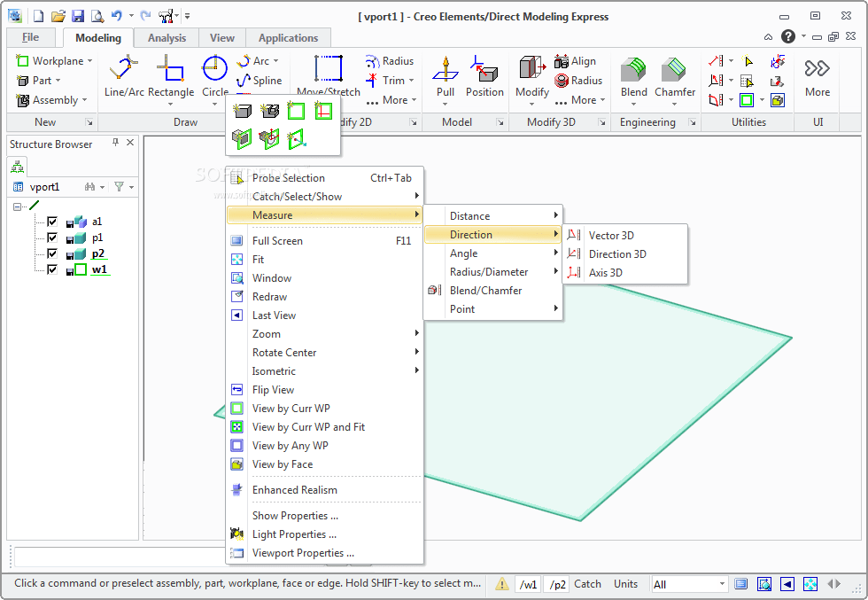
Task: Click the Fit icon in status bar
Action: [x=810, y=584]
